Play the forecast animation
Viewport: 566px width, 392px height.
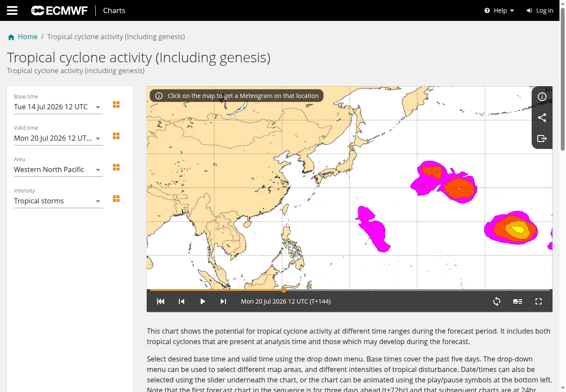[x=202, y=301]
